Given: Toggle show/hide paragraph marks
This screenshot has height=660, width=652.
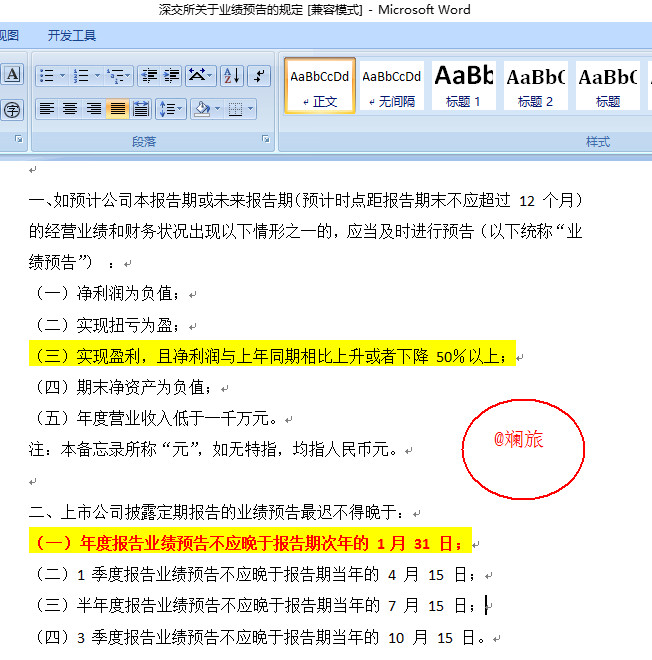Looking at the screenshot, I should coord(258,76).
